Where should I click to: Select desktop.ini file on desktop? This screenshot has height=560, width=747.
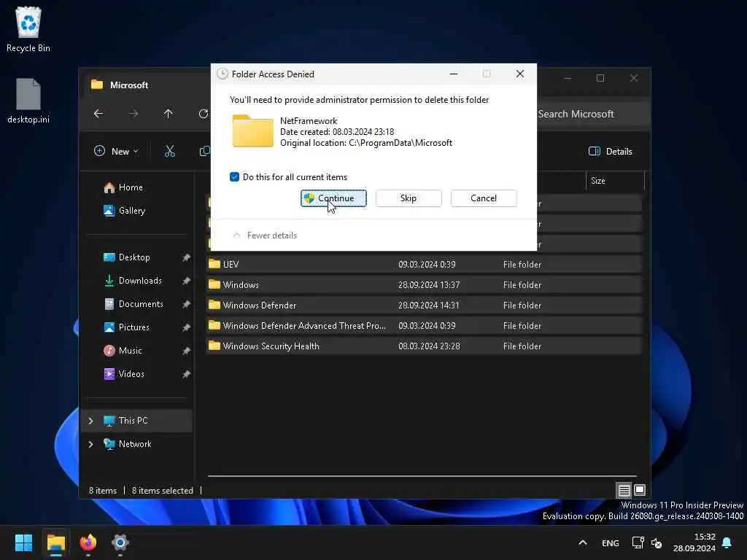(28, 101)
